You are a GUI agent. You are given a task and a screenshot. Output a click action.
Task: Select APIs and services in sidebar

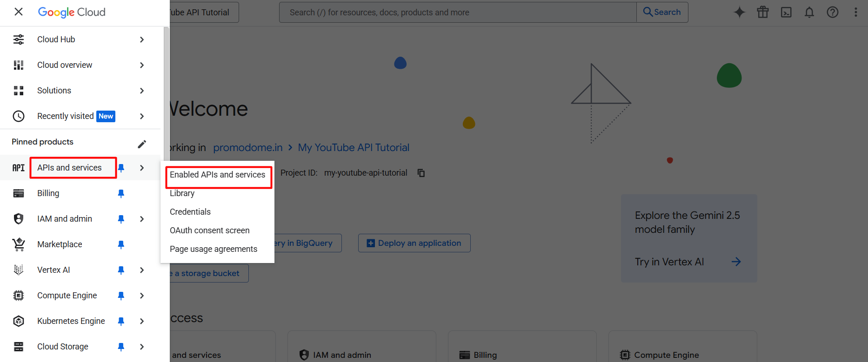point(69,168)
